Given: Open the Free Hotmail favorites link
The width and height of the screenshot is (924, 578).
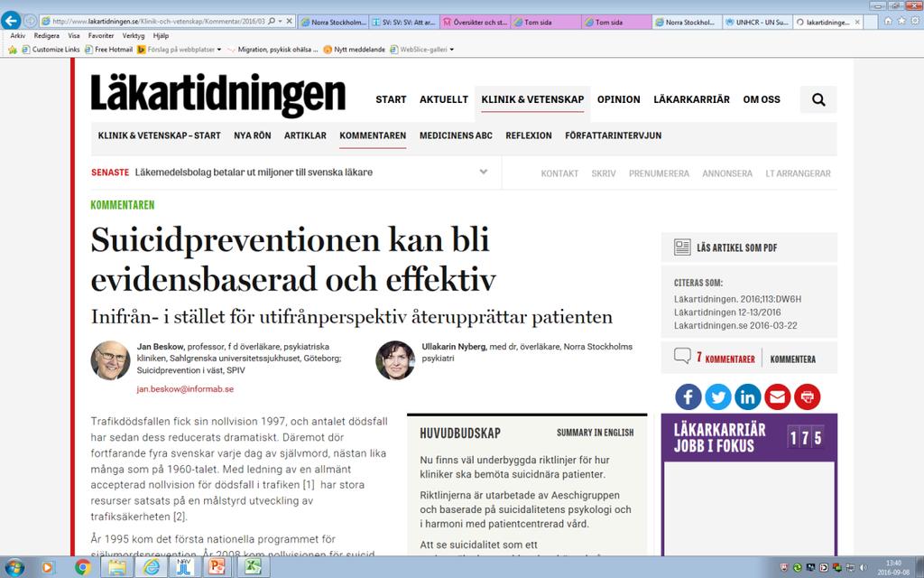Looking at the screenshot, I should [x=109, y=50].
